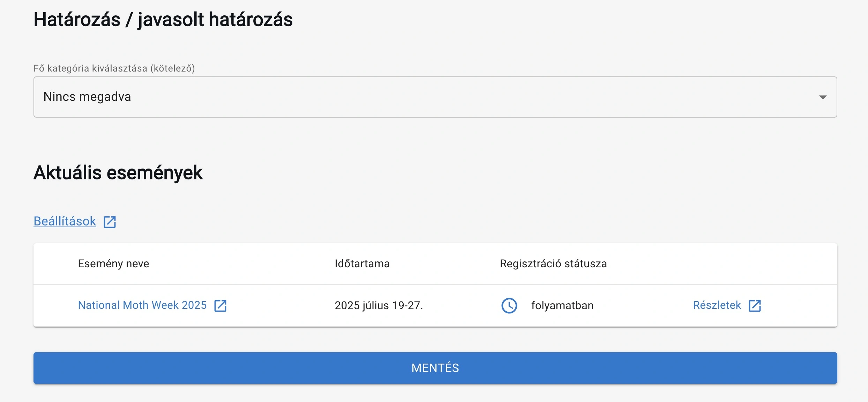Open the Fő kategória kiválasztása dropdown
This screenshot has width=868, height=402.
point(435,97)
